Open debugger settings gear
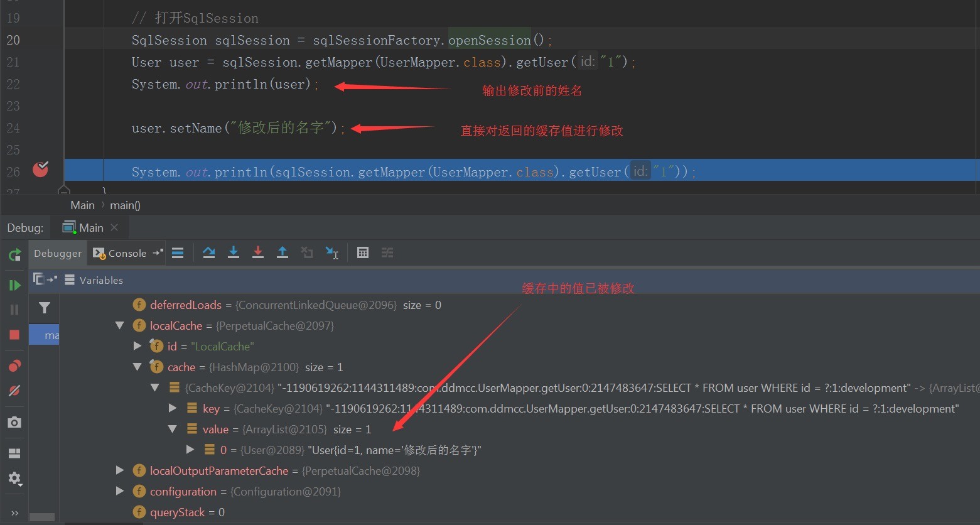This screenshot has width=980, height=525. [14, 479]
